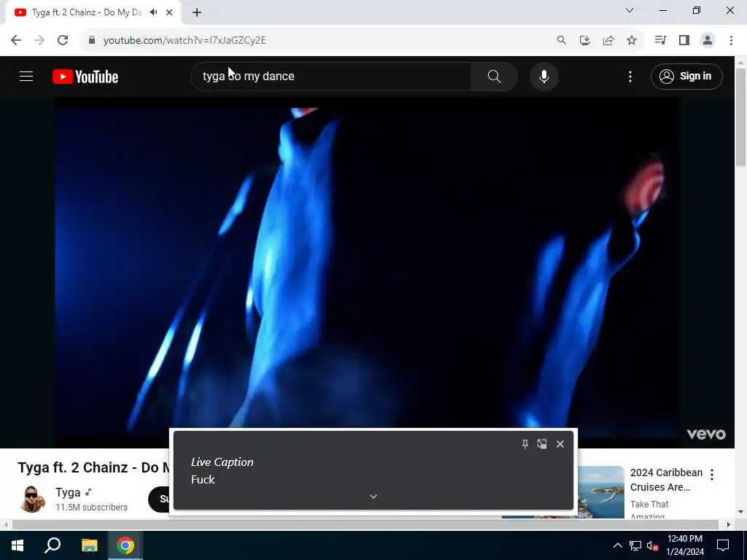Open Chrome three-dot menu

(731, 40)
